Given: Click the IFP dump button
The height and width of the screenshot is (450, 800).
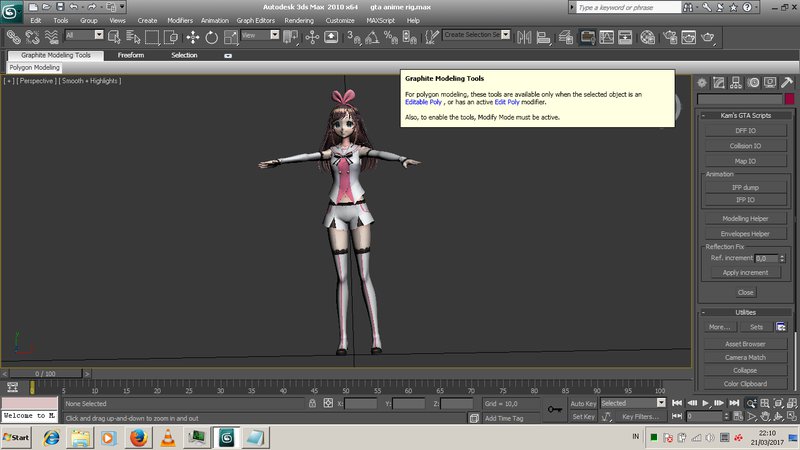Looking at the screenshot, I should tap(745, 187).
